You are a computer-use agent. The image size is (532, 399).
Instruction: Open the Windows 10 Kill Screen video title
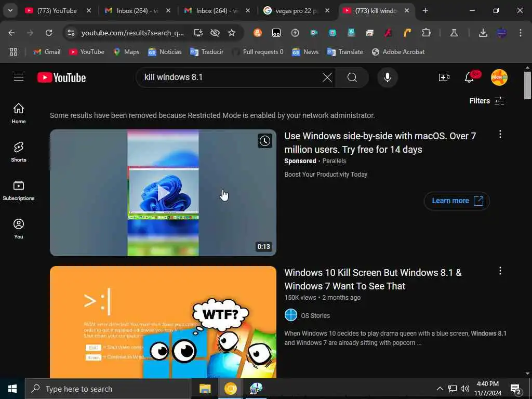tap(373, 279)
